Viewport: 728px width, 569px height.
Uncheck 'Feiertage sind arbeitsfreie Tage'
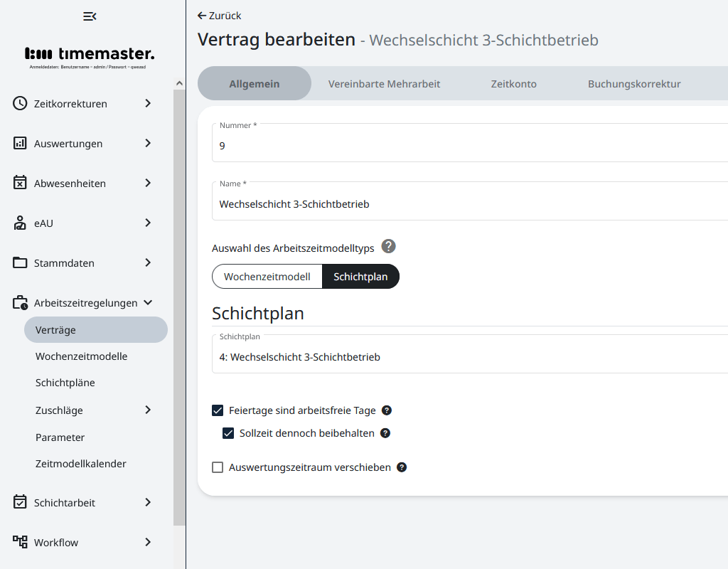tap(217, 410)
